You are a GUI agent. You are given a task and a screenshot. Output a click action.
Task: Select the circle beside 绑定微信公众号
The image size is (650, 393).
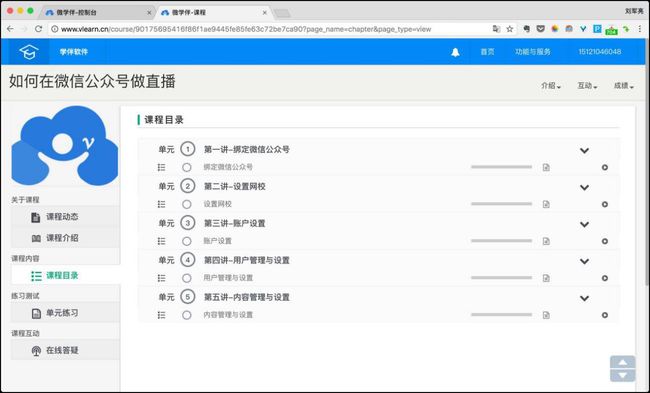[x=187, y=167]
